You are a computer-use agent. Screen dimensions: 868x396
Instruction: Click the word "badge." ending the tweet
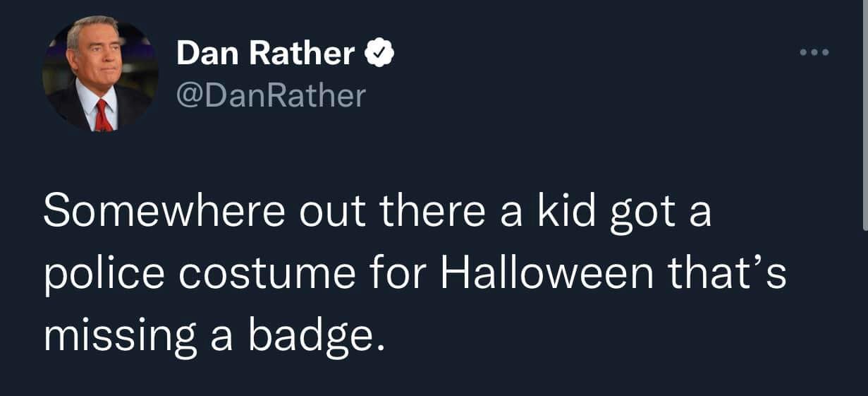tap(317, 338)
